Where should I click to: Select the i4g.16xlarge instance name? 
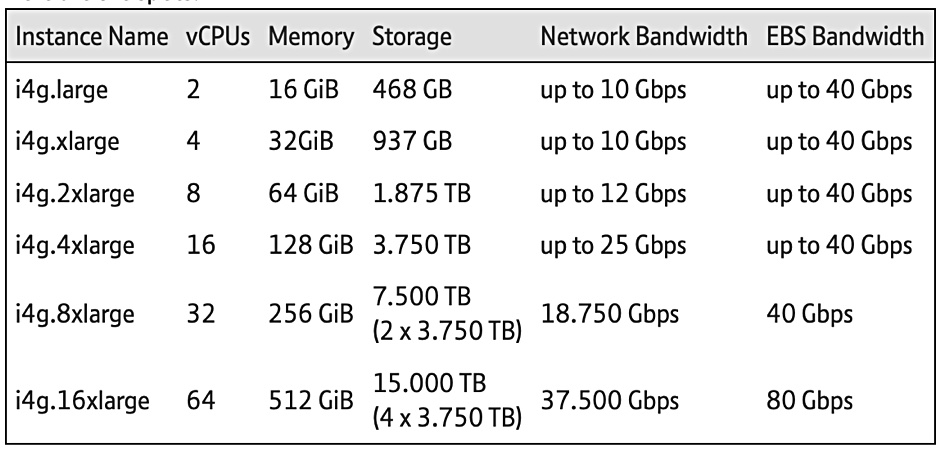click(x=82, y=401)
